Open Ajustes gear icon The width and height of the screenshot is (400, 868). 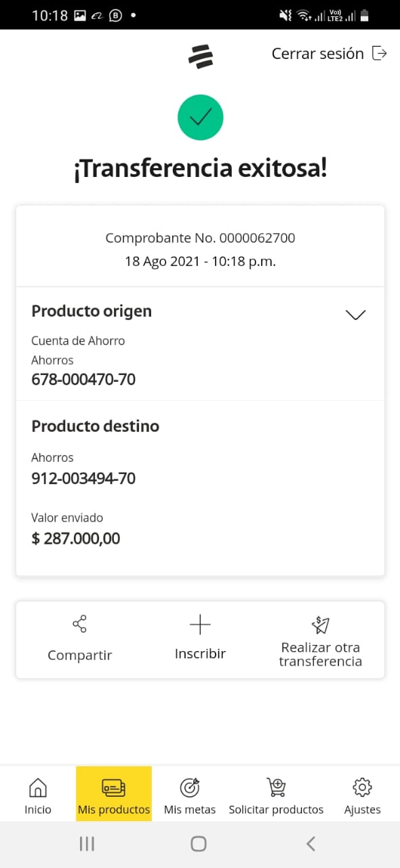point(363,787)
